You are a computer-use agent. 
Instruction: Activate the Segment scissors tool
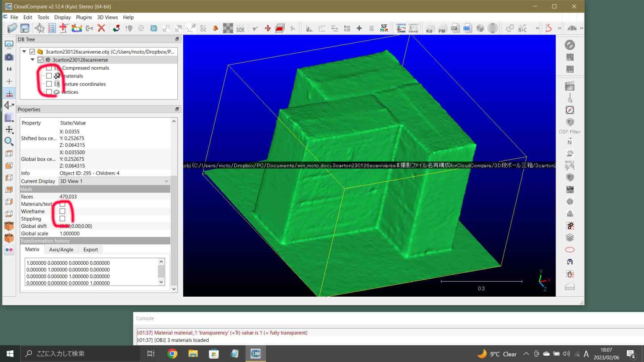tap(255, 28)
